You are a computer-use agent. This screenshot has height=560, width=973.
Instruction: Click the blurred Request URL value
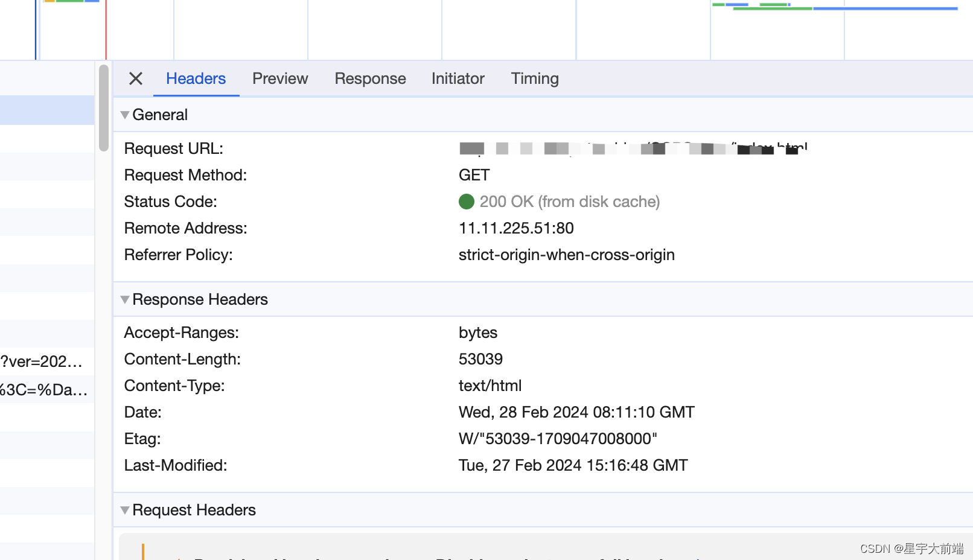[633, 148]
